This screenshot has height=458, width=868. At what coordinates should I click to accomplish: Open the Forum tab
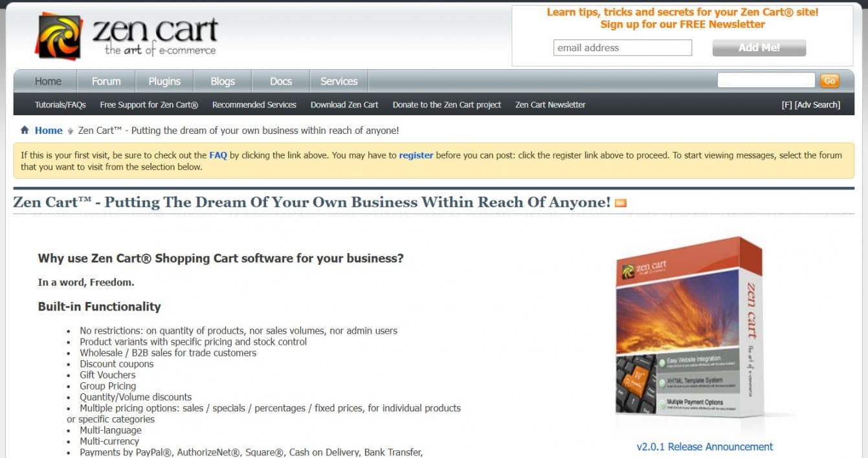[x=106, y=82]
